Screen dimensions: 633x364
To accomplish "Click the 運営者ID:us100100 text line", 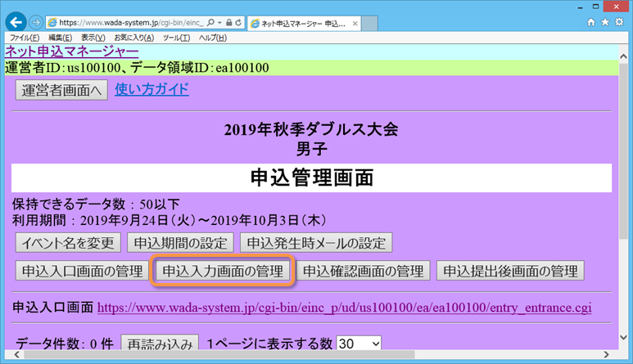I will [137, 68].
